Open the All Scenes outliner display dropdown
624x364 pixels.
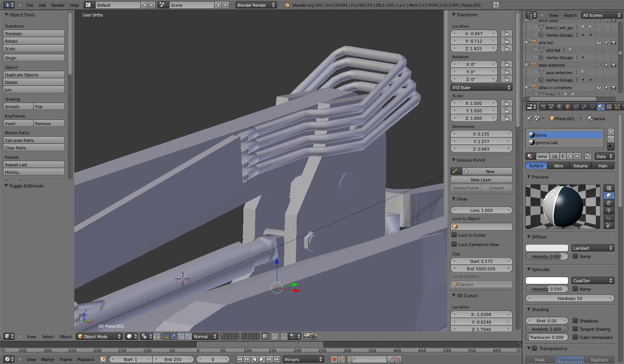point(602,15)
